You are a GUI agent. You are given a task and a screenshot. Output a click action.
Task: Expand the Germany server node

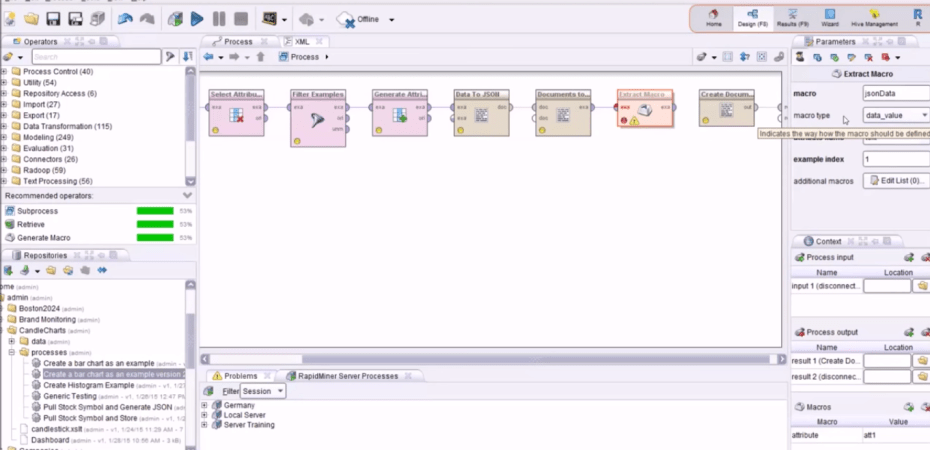point(205,405)
